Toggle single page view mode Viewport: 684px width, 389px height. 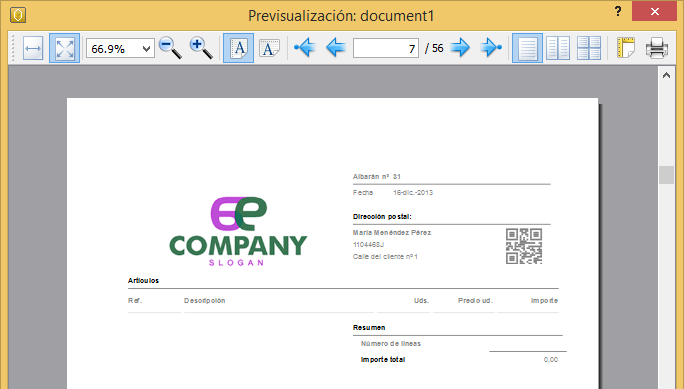527,48
